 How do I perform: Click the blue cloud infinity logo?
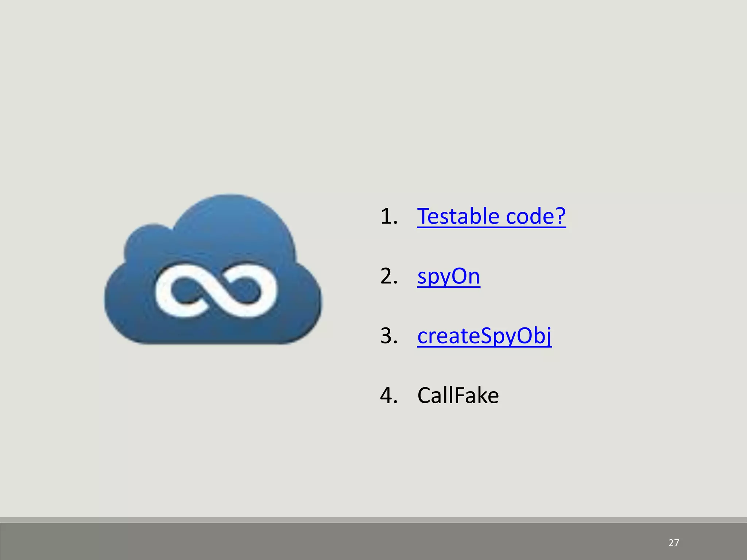(x=213, y=269)
